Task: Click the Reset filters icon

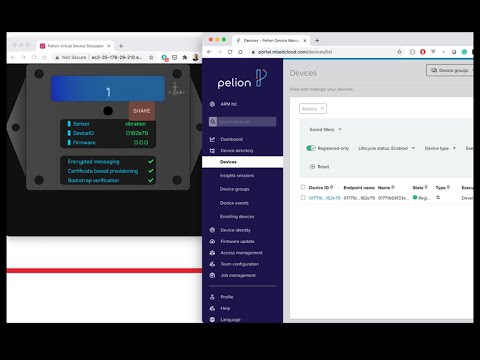Action: coord(312,166)
